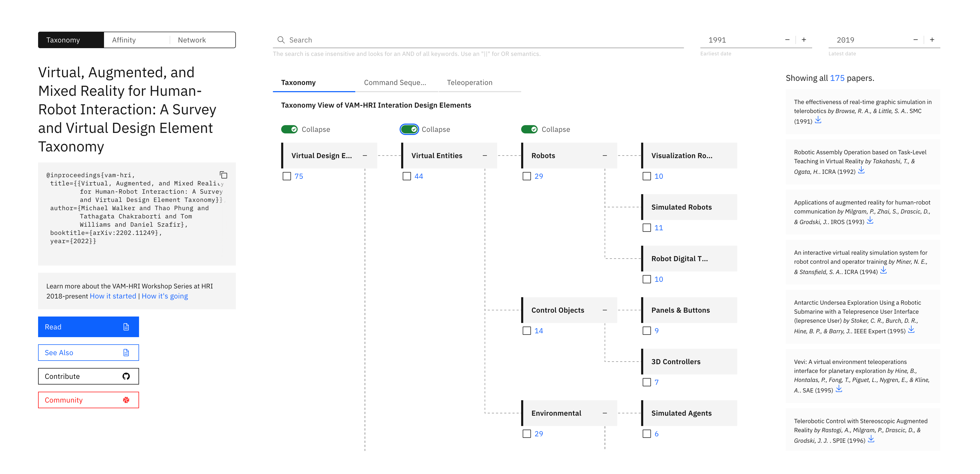Click the search input field to type keywords
The width and height of the screenshot is (980, 474).
tap(479, 39)
